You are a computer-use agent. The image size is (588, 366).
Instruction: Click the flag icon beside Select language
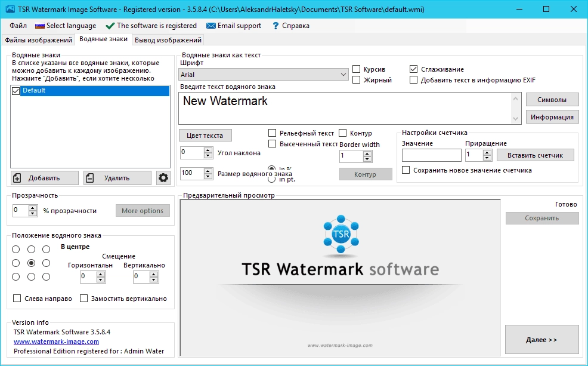coord(40,26)
